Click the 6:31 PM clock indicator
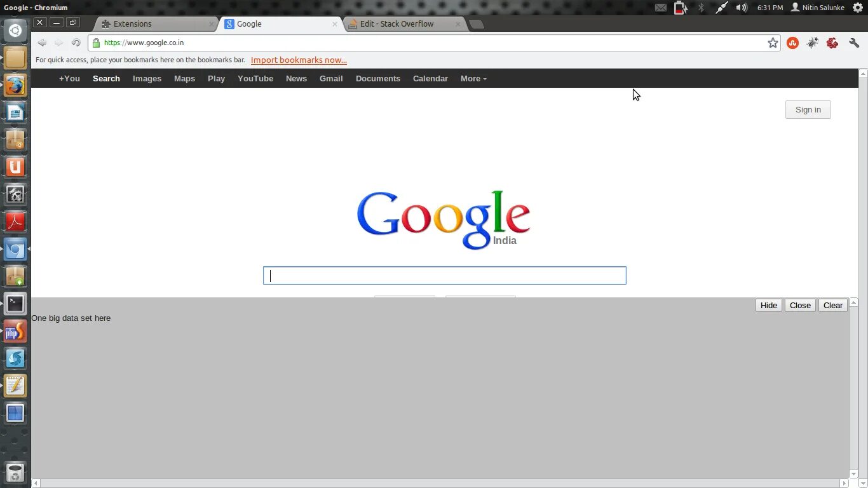868x488 pixels. click(770, 8)
